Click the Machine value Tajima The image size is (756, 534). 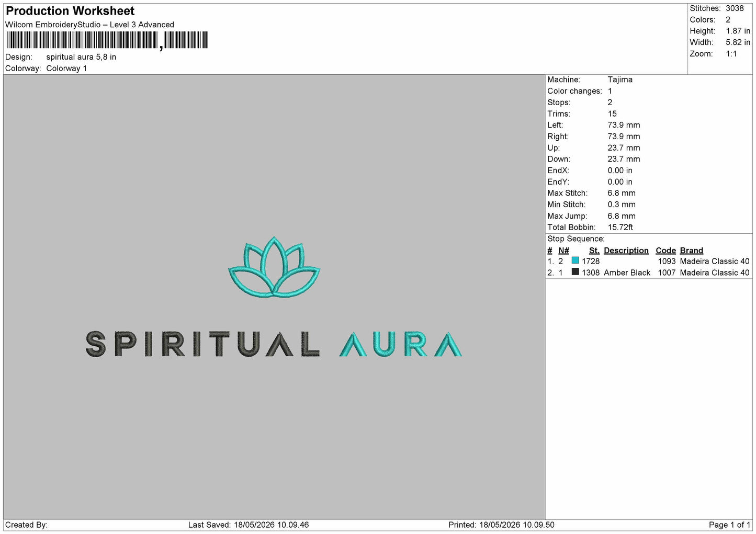pos(620,79)
